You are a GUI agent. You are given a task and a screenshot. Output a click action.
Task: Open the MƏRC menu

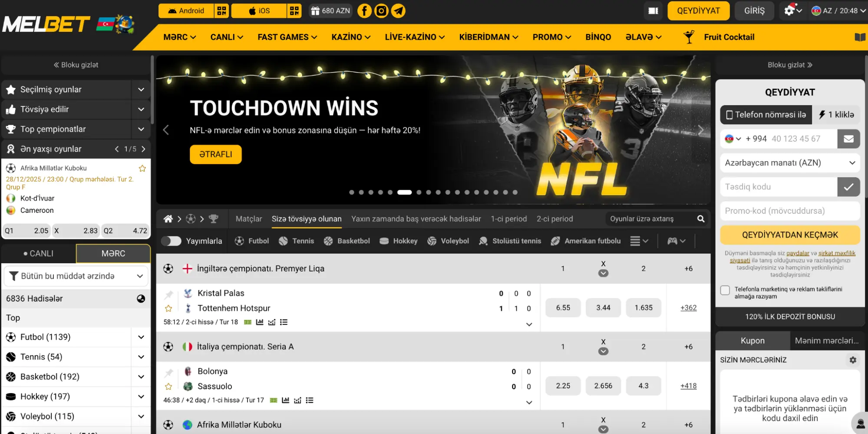point(179,37)
